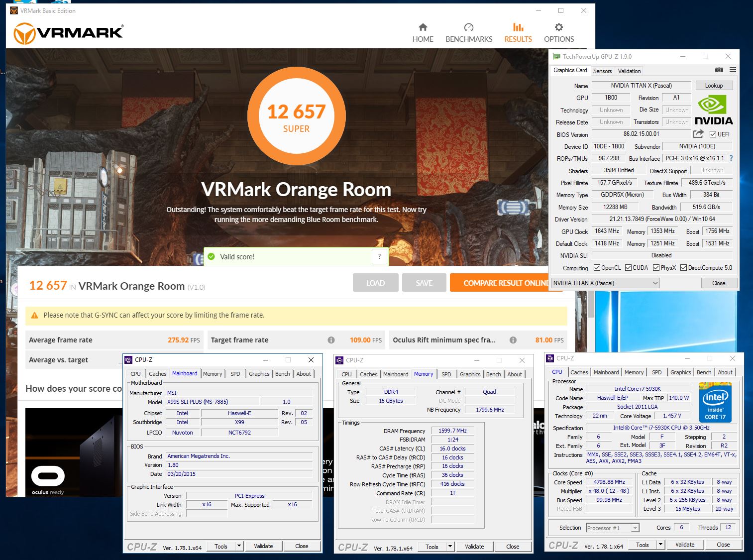
Task: Open SPD tab in Mainboard CPU-Z window
Action: (x=235, y=374)
